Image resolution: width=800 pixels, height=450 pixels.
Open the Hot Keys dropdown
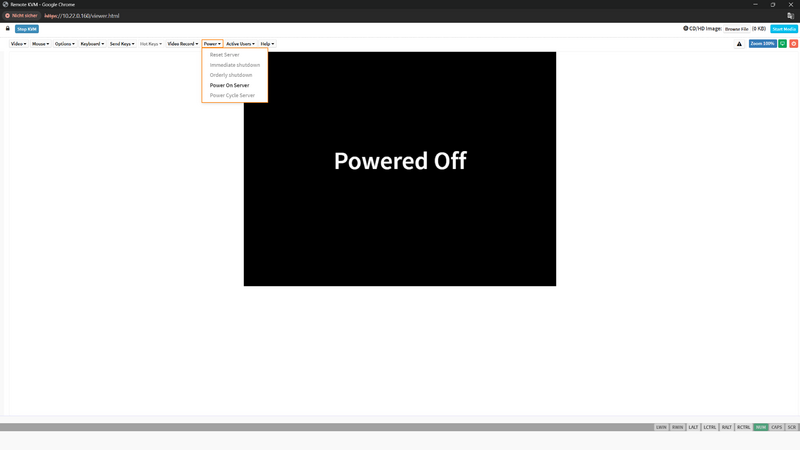click(x=151, y=44)
